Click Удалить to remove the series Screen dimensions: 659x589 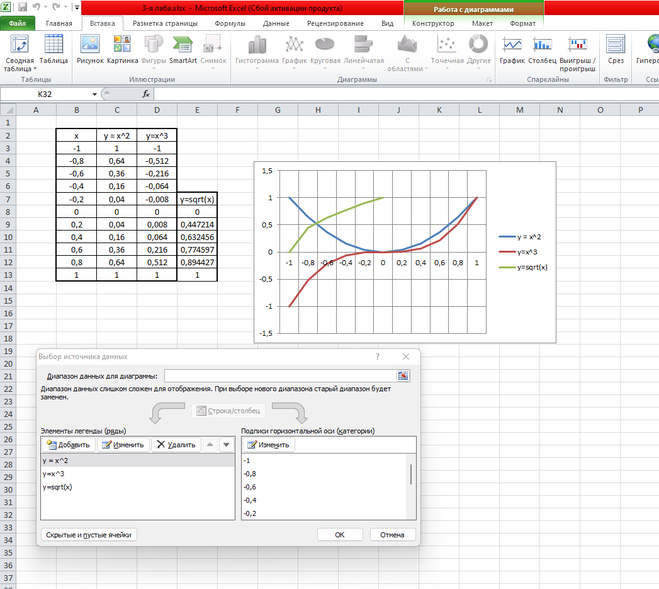click(x=176, y=445)
